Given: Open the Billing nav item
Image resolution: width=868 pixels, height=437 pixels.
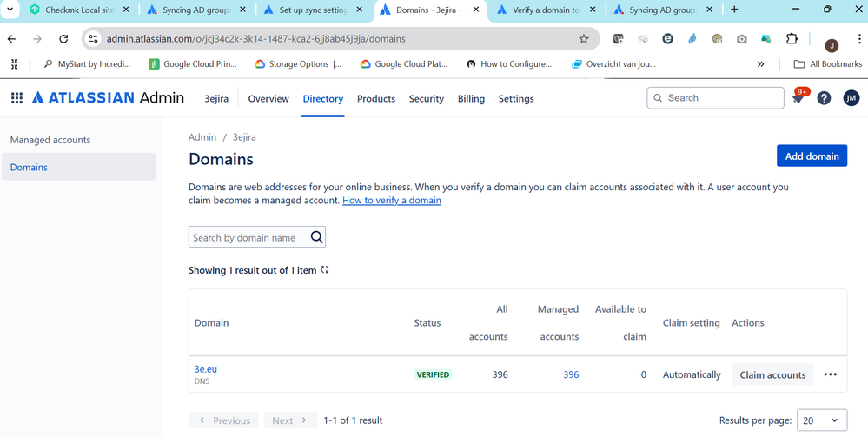Looking at the screenshot, I should (x=471, y=98).
